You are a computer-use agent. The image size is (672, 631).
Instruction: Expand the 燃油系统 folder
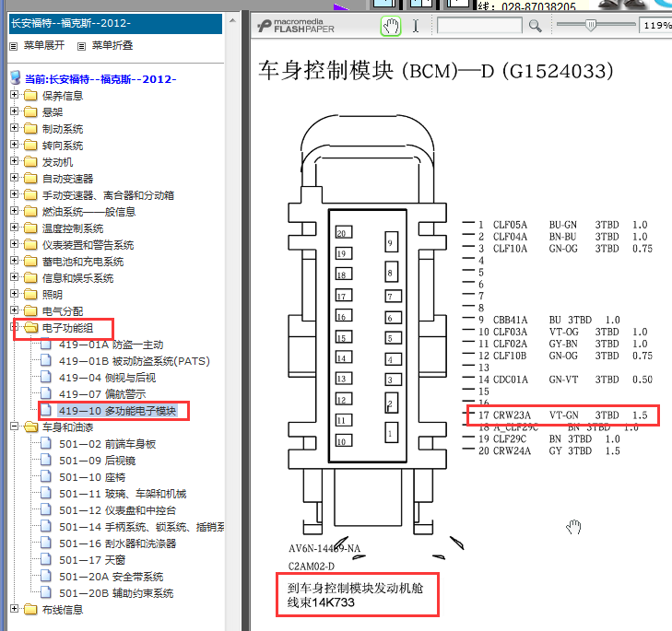point(14,211)
